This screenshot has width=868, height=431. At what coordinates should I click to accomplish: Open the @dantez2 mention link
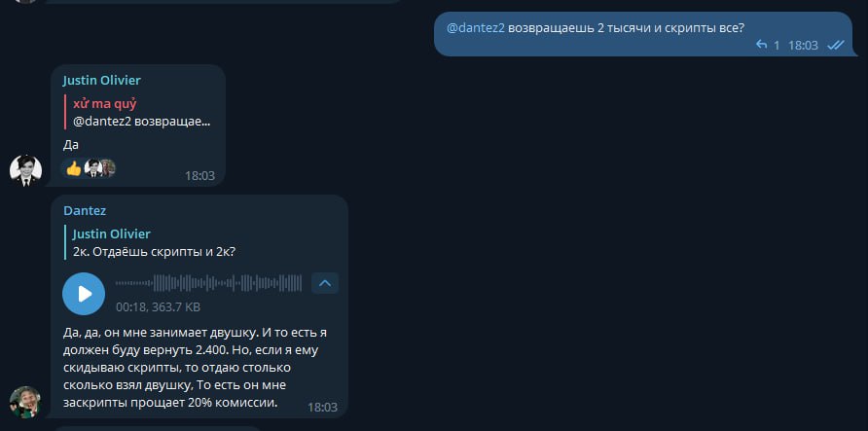(x=476, y=28)
